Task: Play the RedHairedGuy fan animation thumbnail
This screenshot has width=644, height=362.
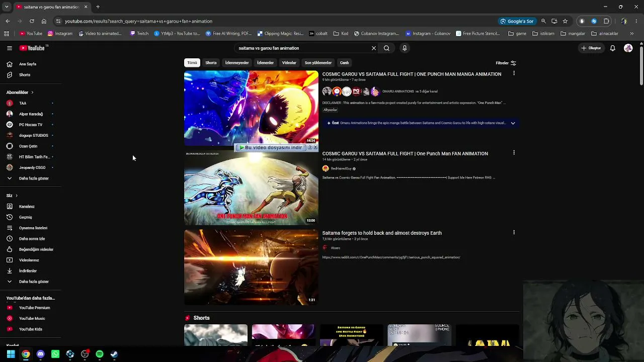Action: click(251, 188)
